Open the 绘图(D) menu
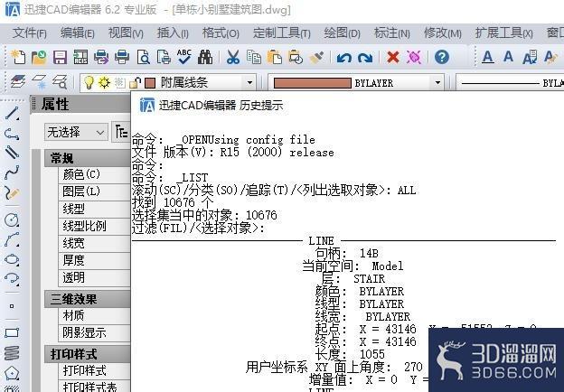Viewport: 564px width, 392px height. (342, 33)
